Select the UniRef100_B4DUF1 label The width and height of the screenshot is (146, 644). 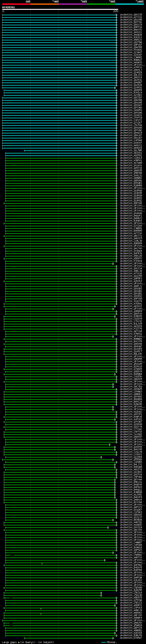pos(131,216)
